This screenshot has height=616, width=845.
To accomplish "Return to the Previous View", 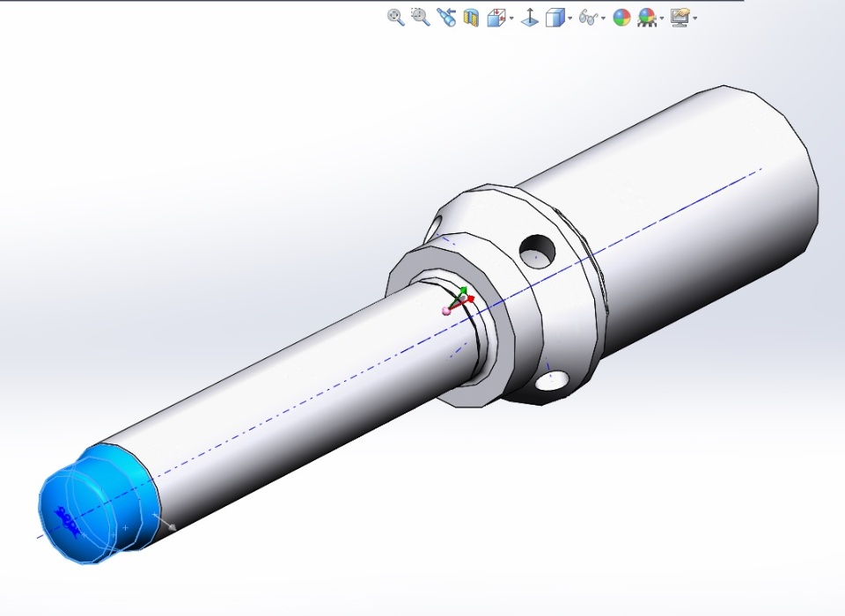I will 446,18.
